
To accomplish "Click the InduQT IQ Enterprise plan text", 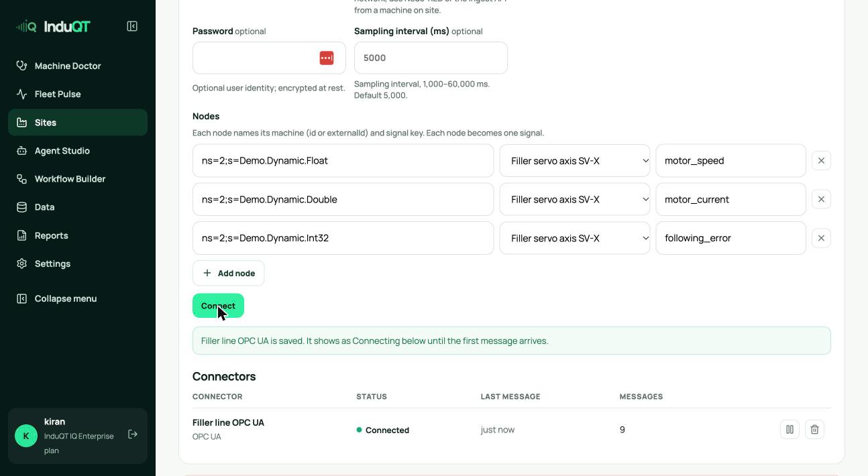I will pos(79,443).
